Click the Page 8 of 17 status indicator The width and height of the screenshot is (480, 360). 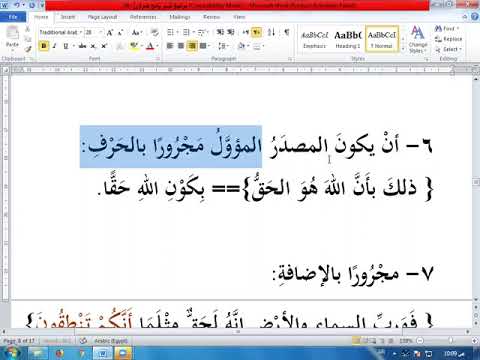pos(19,341)
